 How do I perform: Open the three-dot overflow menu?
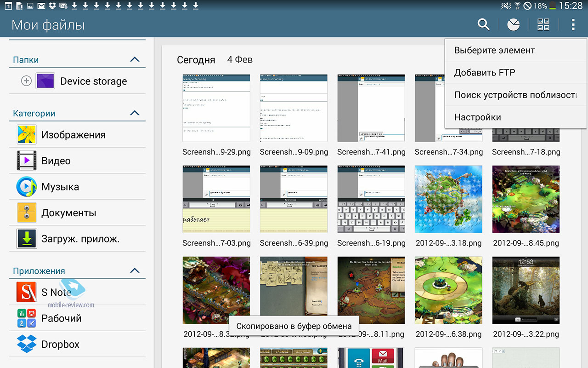(x=573, y=24)
